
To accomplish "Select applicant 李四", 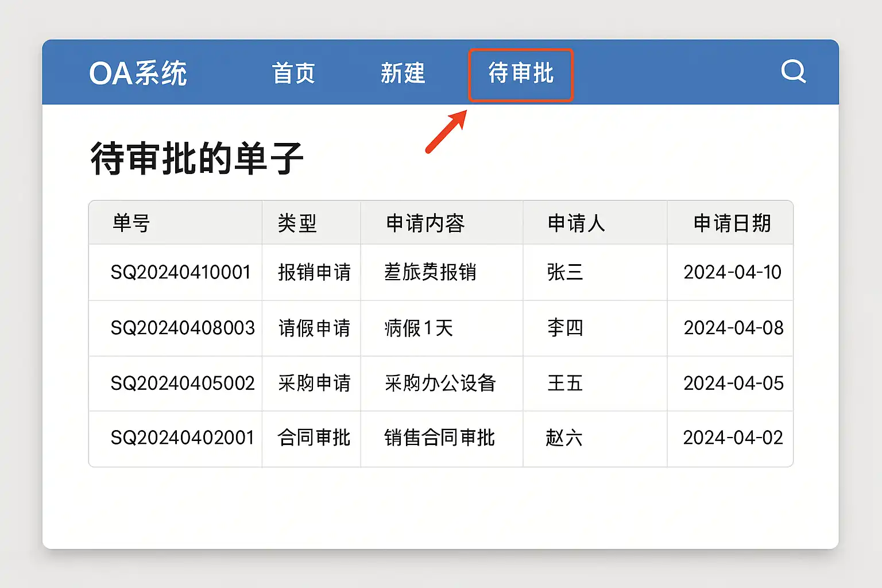I will 565,328.
